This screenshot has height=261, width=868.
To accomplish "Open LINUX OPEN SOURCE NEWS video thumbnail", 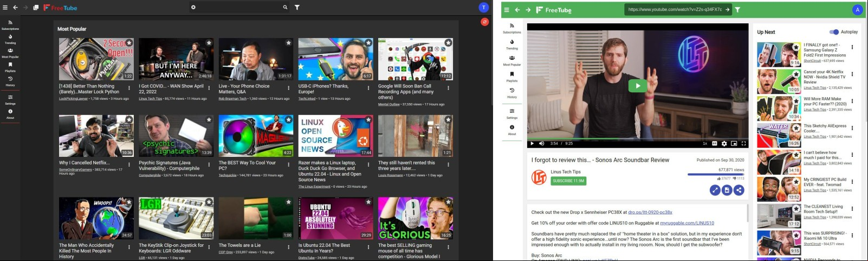I will [x=335, y=136].
